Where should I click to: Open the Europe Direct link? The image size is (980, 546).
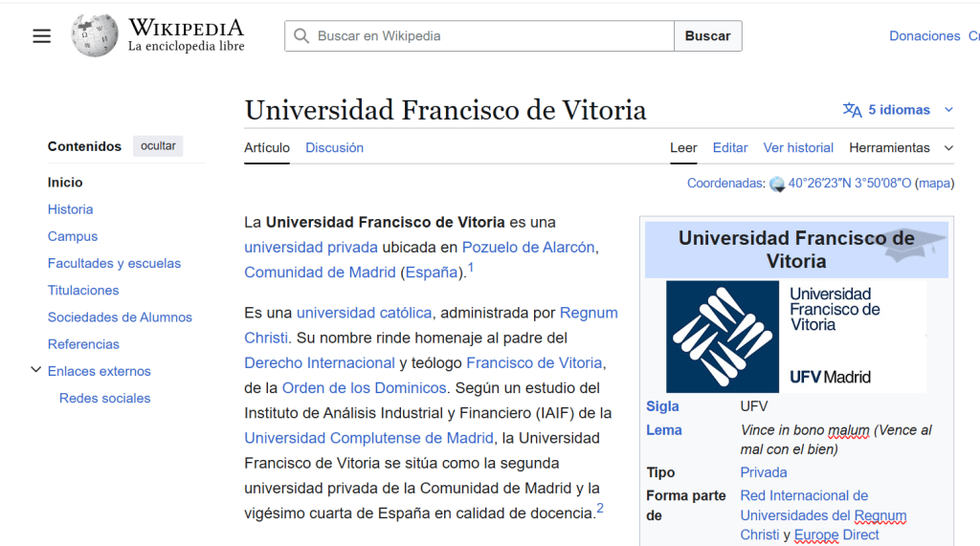pyautogui.click(x=836, y=535)
